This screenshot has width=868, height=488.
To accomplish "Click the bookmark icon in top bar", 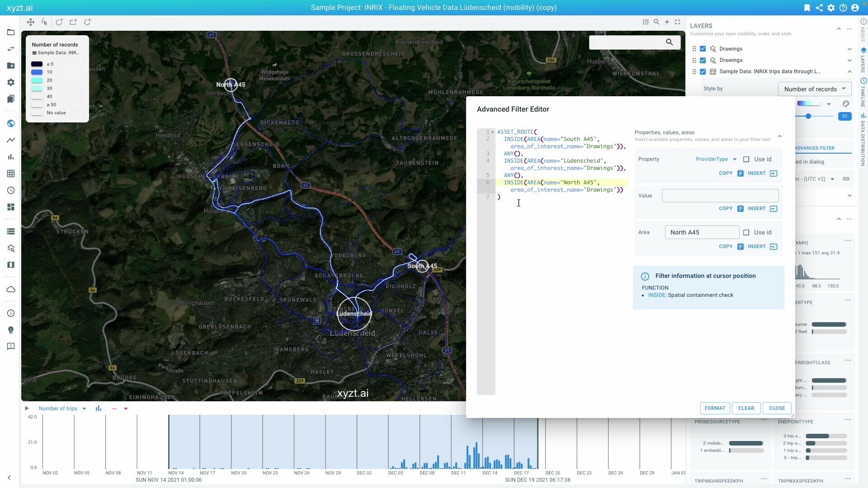I will pos(807,8).
